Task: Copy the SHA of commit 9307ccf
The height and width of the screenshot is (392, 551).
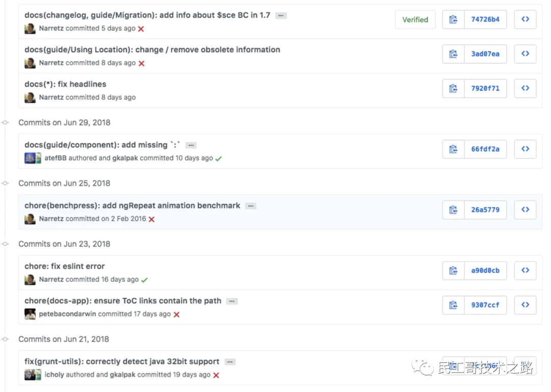Action: pyautogui.click(x=453, y=305)
